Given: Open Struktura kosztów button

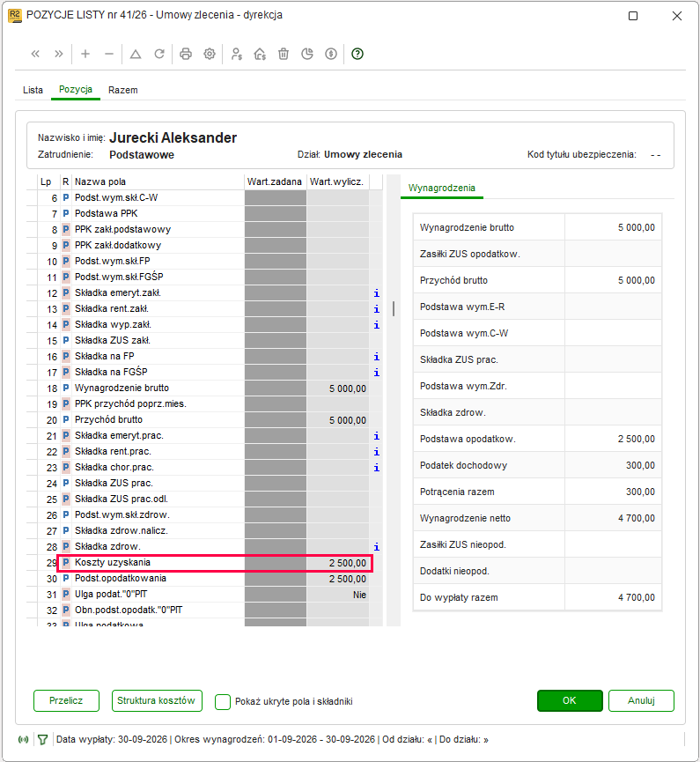Looking at the screenshot, I should point(157,700).
